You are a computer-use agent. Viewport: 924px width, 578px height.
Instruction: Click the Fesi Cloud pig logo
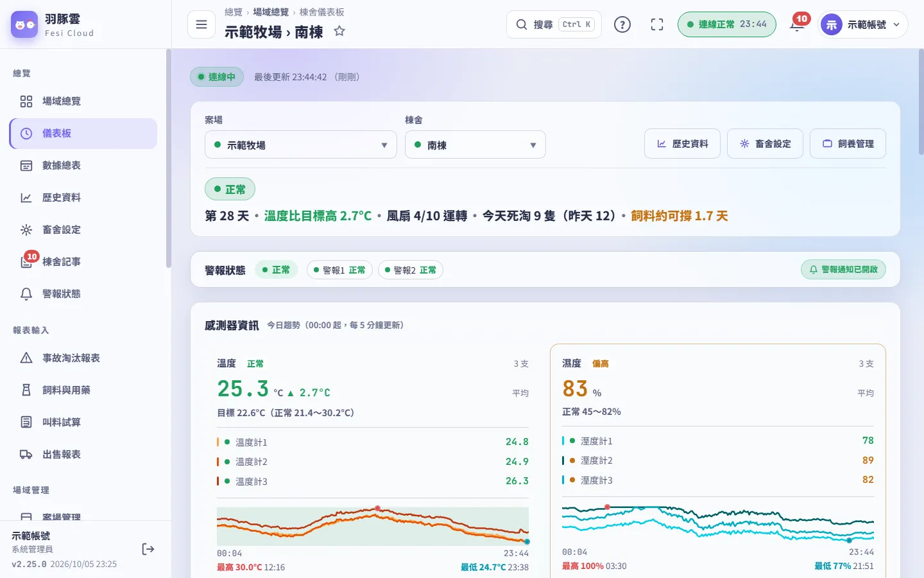pyautogui.click(x=24, y=24)
